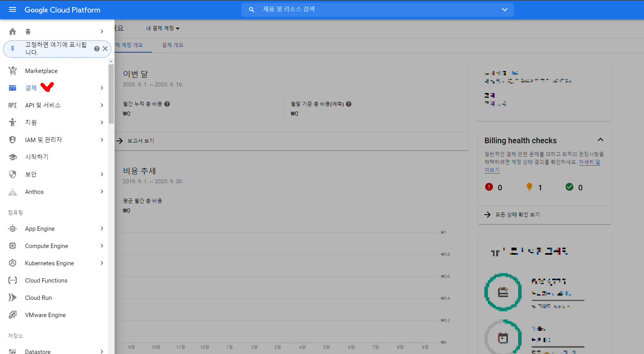The image size is (644, 354).
Task: Click the search magnifier icon
Action: point(251,9)
